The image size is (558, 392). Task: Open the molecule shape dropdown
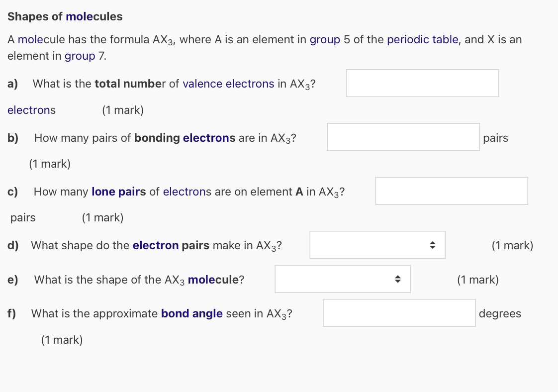click(x=342, y=279)
